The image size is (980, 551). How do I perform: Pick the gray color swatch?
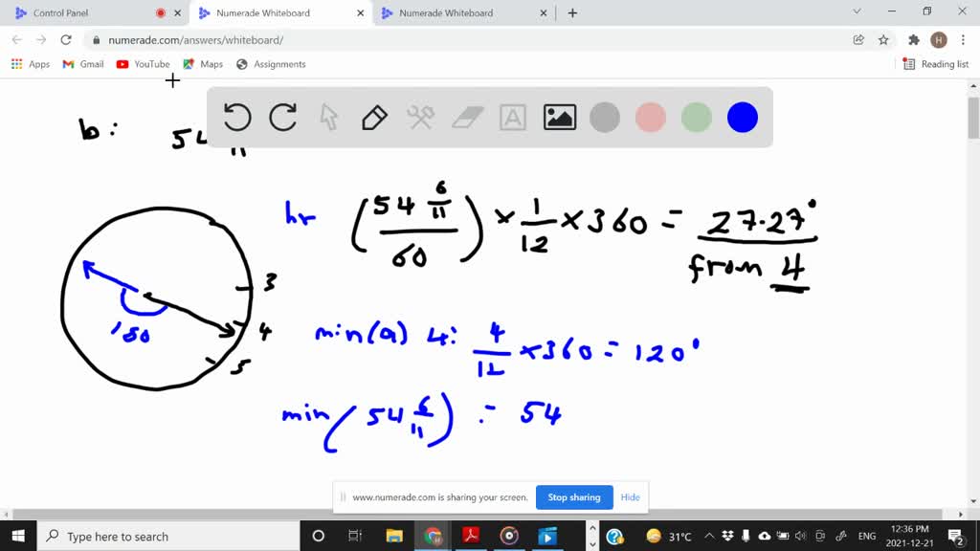[x=605, y=118]
